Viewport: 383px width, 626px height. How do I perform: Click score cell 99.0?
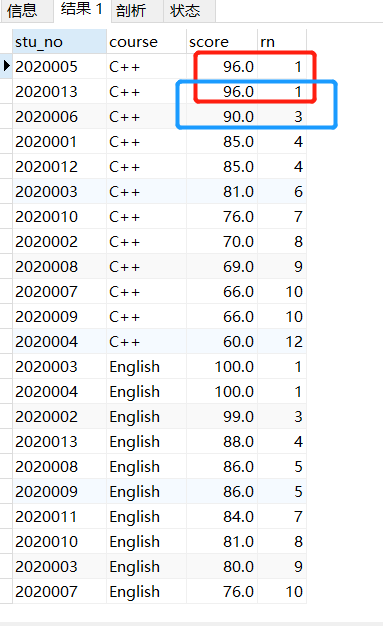point(222,417)
